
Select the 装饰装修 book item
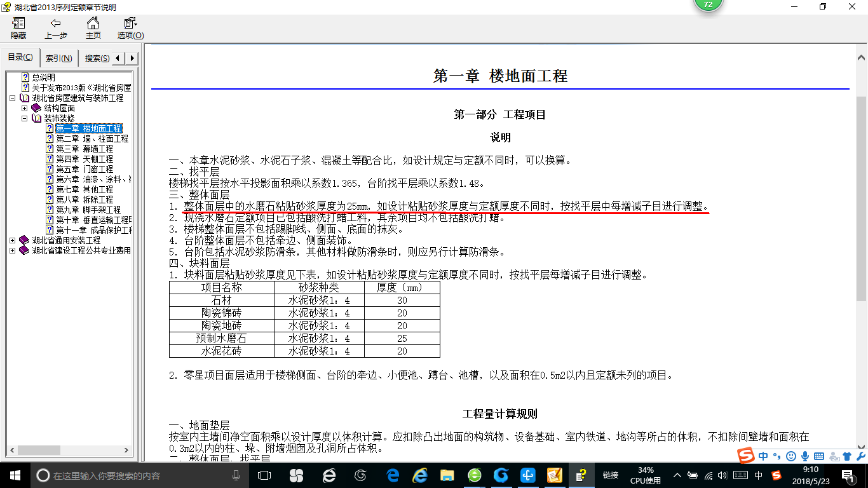pos(59,118)
